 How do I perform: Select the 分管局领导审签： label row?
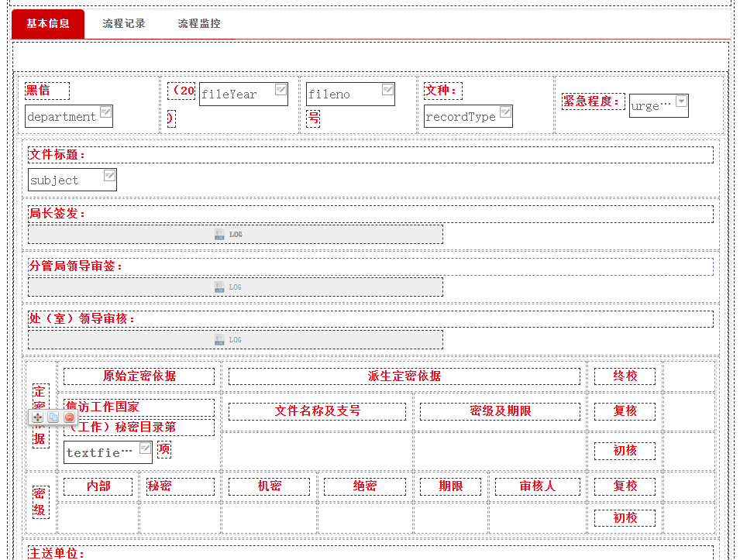point(370,266)
